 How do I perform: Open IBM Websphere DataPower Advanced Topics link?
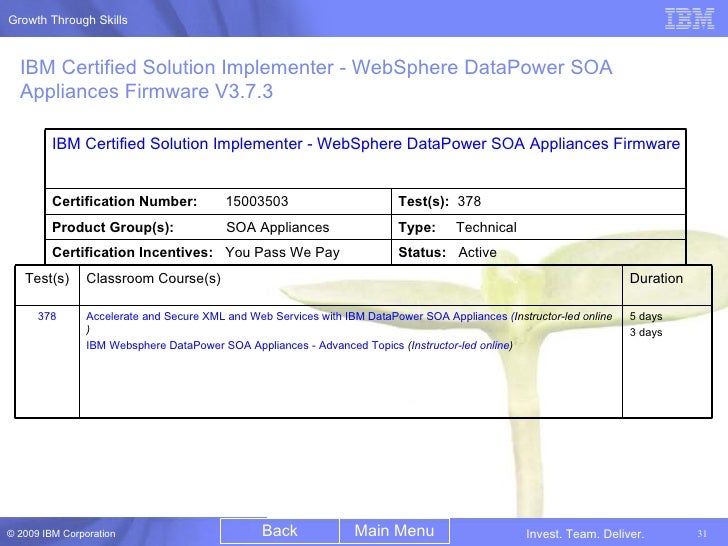point(245,345)
